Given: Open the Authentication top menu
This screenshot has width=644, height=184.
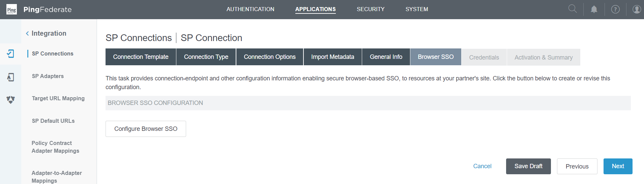Looking at the screenshot, I should pos(250,9).
